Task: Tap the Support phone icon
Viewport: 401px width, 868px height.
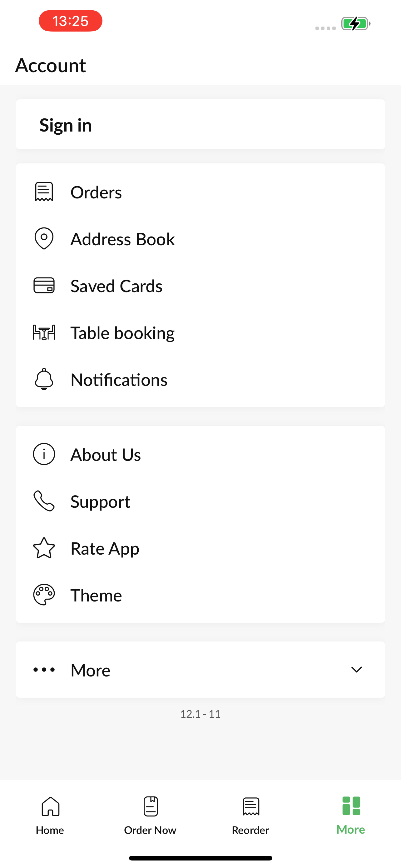Action: pyautogui.click(x=44, y=501)
